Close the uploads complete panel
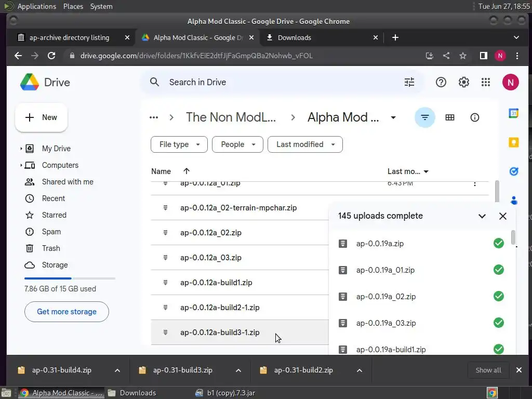Screen dimensions: 532x399 (503, 216)
